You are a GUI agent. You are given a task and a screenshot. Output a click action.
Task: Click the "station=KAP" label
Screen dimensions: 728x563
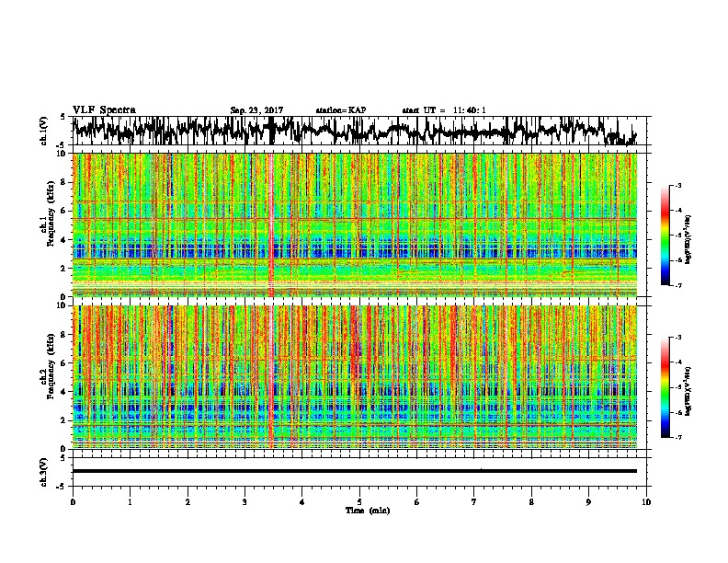pos(341,110)
